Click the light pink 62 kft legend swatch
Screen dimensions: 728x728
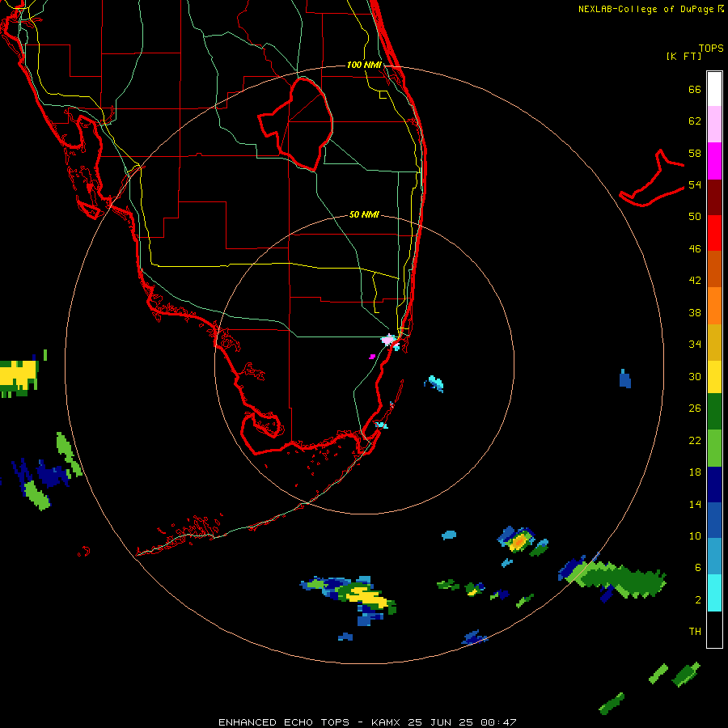714,124
